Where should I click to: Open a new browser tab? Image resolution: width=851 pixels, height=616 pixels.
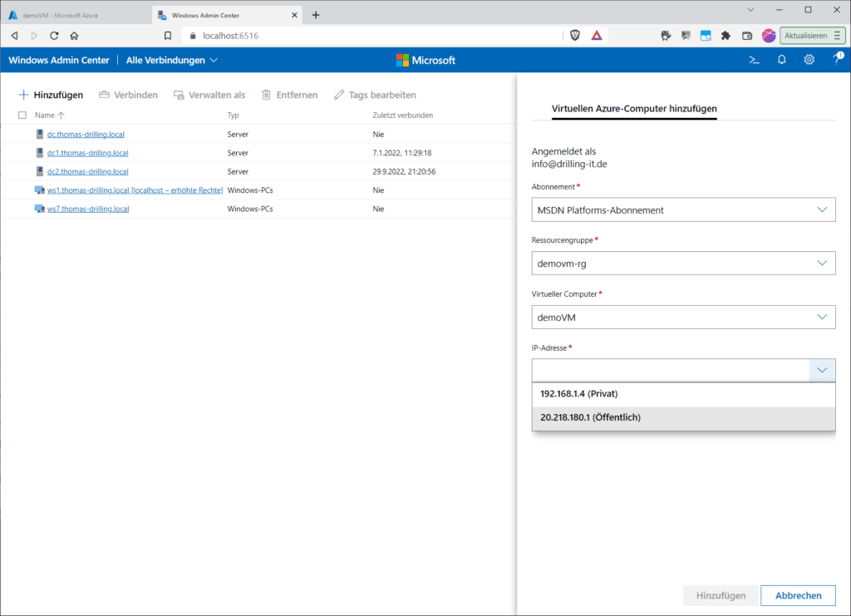pos(316,15)
